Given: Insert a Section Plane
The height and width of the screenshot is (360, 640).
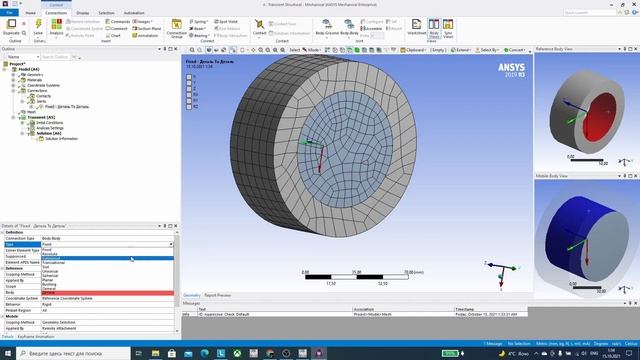Looking at the screenshot, I should pos(147,29).
